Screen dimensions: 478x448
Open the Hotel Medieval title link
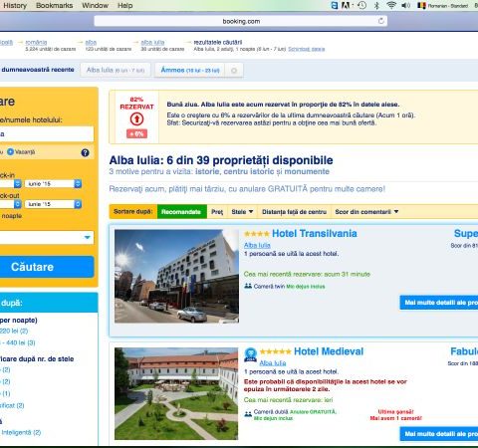329,351
